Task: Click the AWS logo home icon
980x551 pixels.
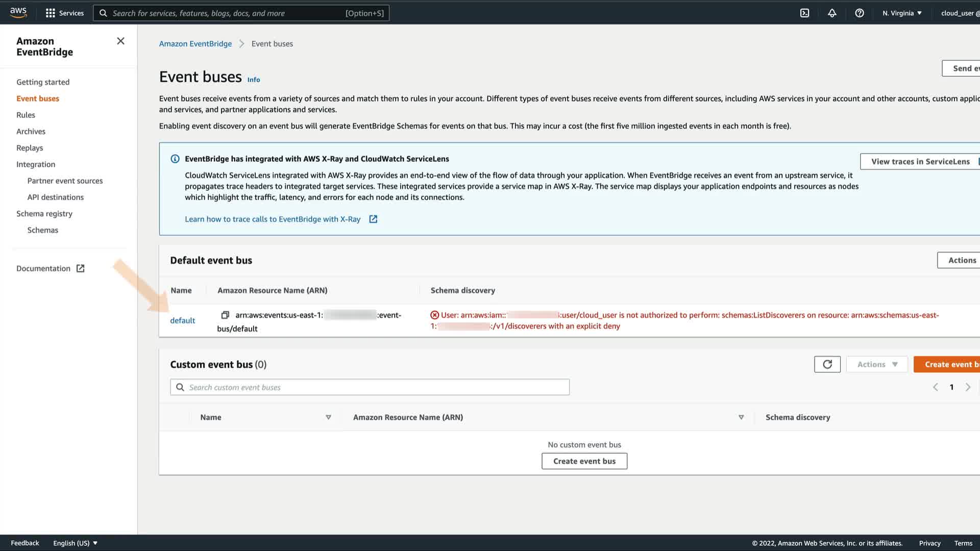Action: [x=18, y=12]
